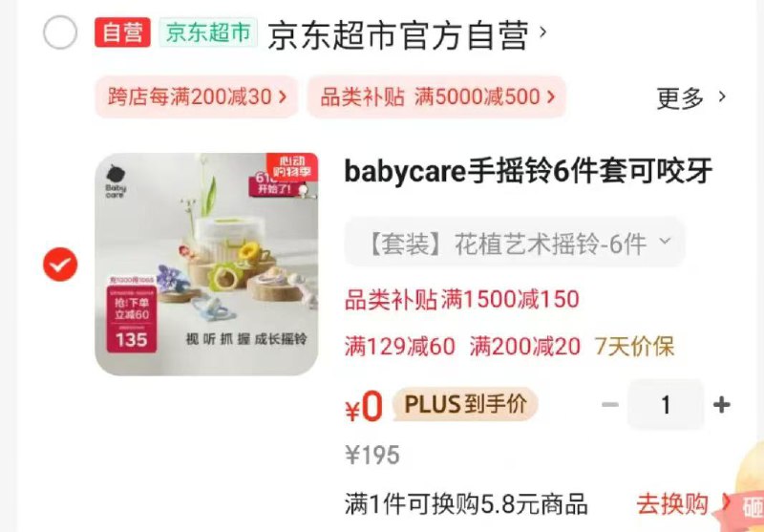Select the 京东超市官方自营 store radio circle
764x532 pixels.
point(60,32)
